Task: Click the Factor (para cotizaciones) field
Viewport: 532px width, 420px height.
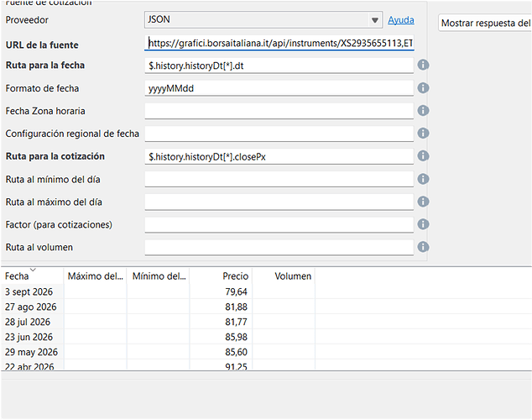Action: click(279, 225)
